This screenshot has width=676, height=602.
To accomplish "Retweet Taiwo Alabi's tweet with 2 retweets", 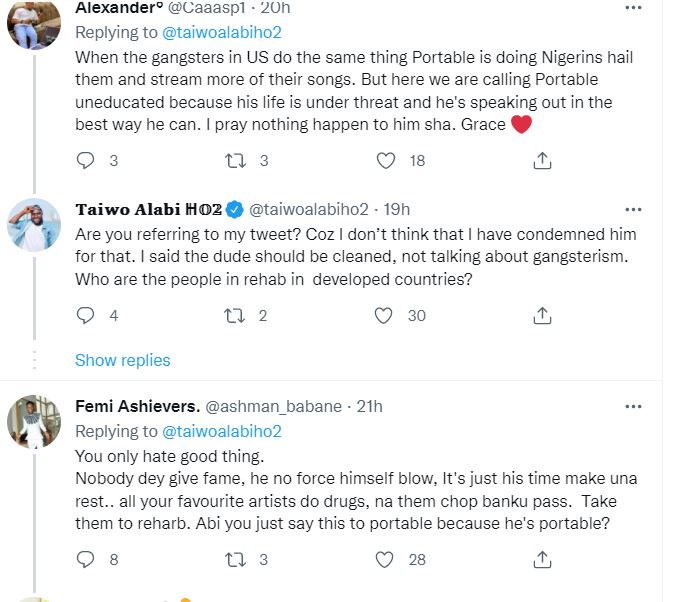I will coord(234,315).
